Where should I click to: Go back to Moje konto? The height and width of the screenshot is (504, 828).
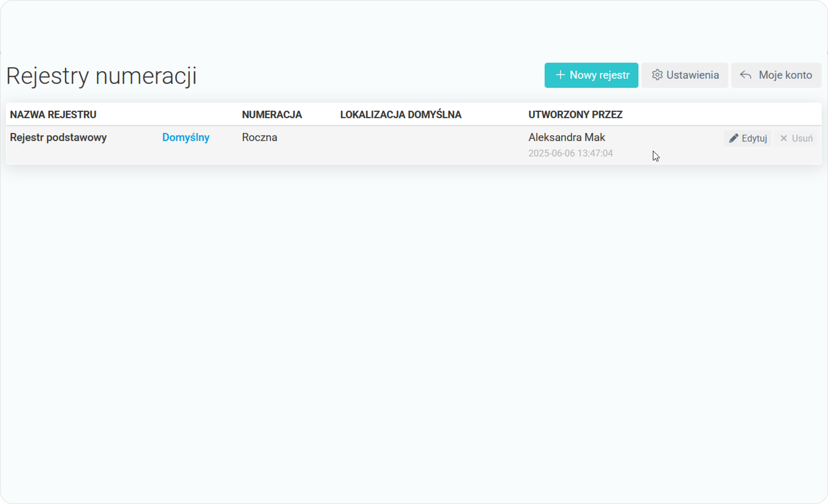coord(776,75)
